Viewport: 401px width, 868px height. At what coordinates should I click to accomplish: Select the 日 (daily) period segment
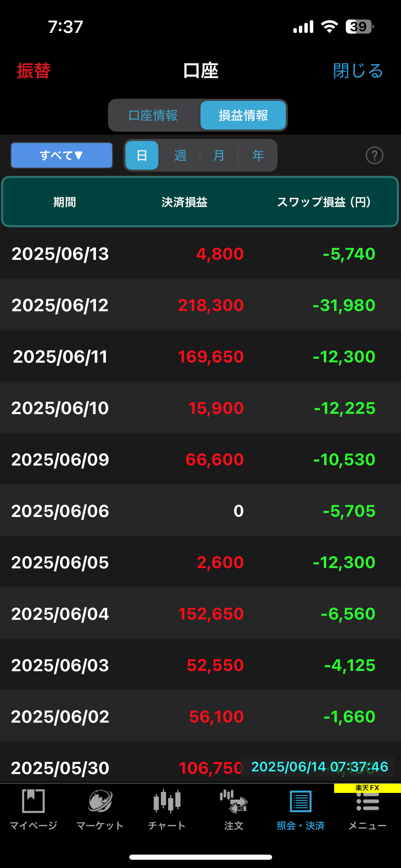142,156
